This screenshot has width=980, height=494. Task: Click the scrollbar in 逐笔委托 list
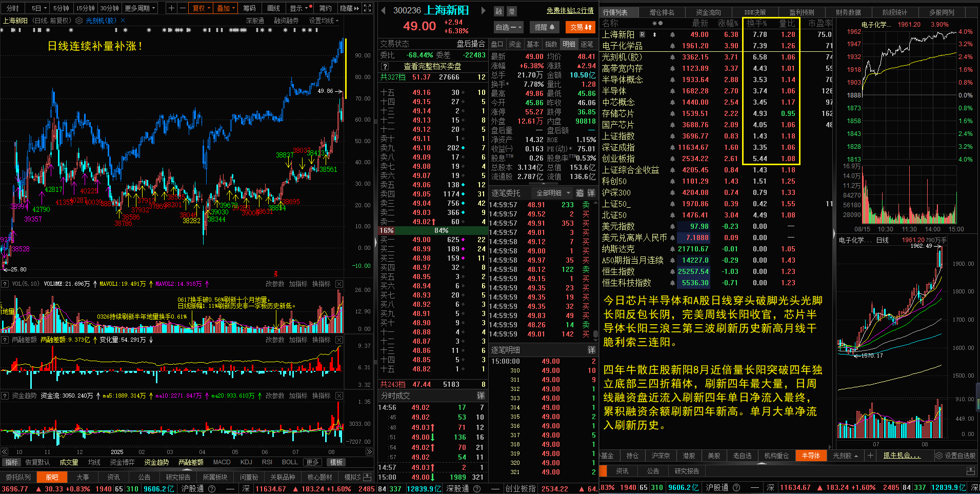tap(595, 334)
